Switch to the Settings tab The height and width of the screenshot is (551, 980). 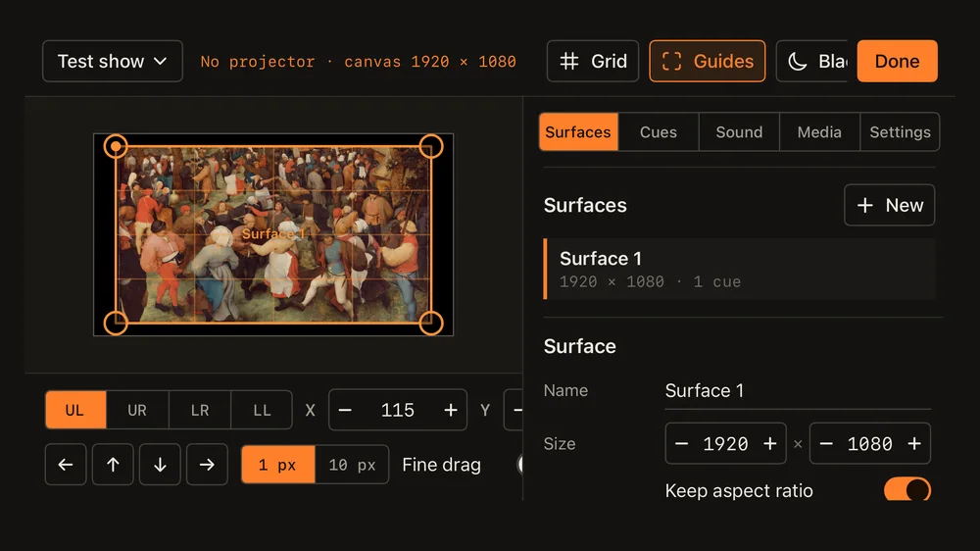coord(900,132)
